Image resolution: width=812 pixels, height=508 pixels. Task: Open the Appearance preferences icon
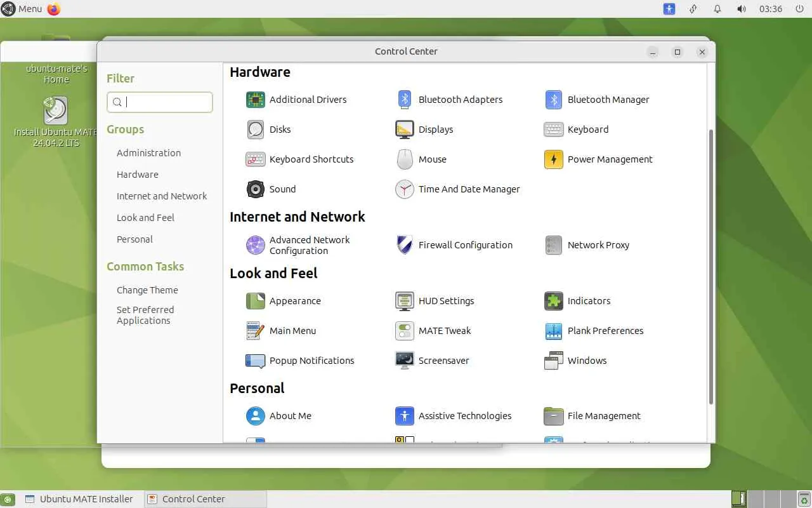[x=255, y=301]
